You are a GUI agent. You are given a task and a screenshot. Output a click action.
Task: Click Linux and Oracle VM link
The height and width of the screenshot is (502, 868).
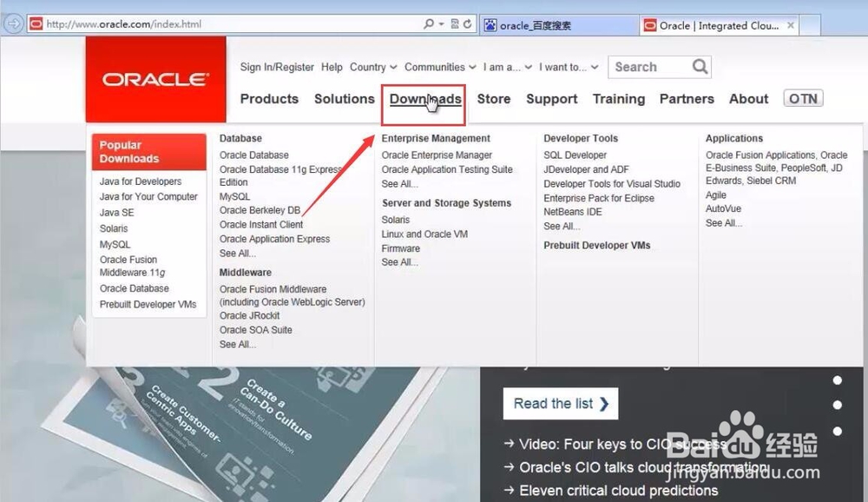point(424,234)
